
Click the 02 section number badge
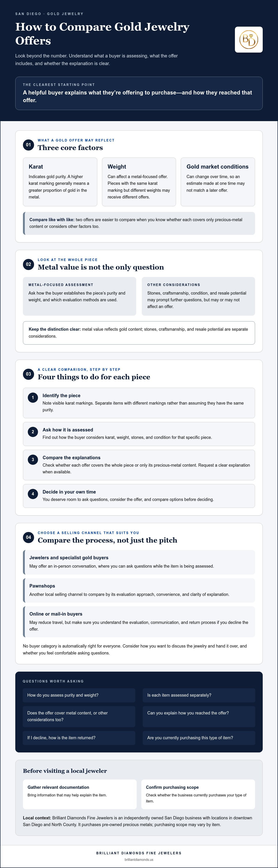tap(28, 264)
